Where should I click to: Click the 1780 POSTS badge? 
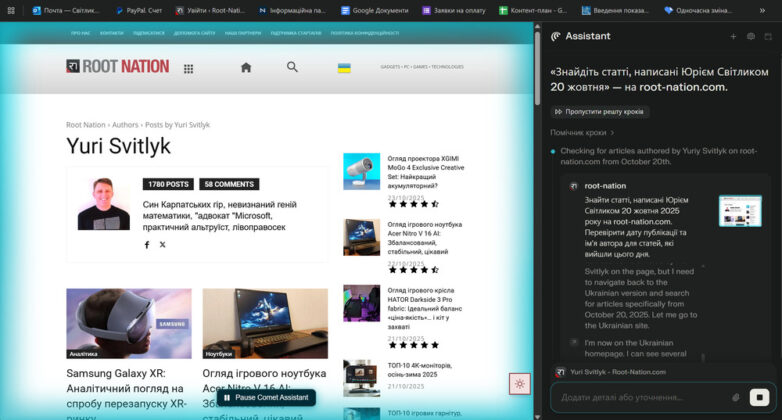(x=168, y=184)
